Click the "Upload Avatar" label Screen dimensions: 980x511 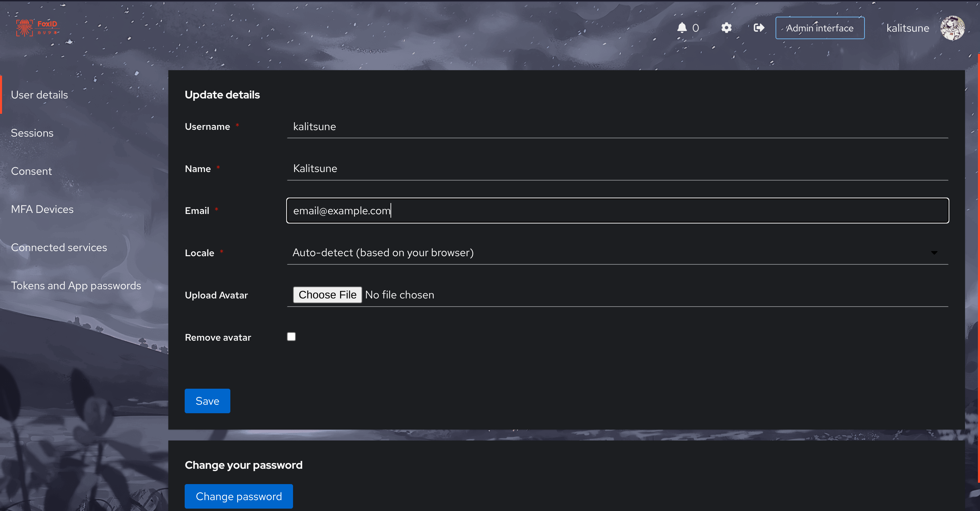click(x=216, y=295)
